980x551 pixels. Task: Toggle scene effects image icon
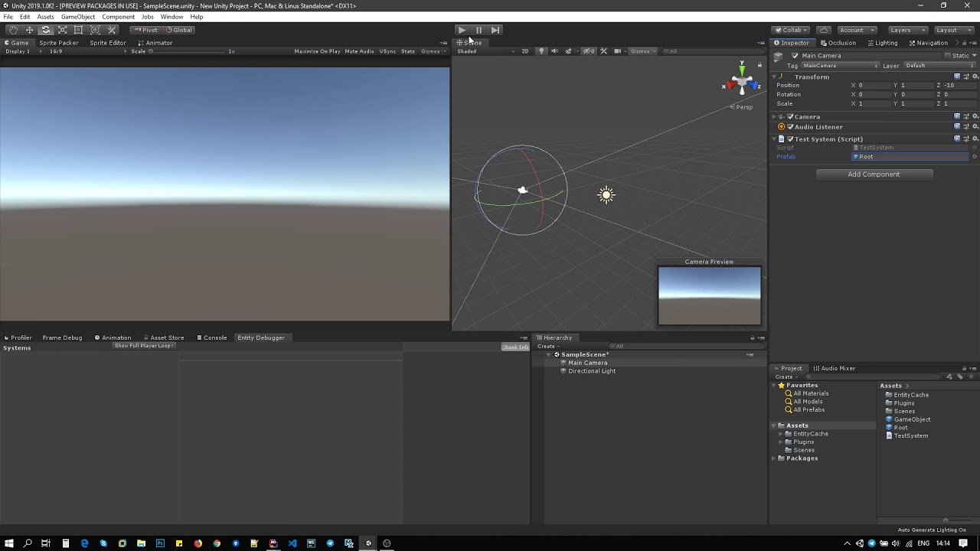[568, 51]
